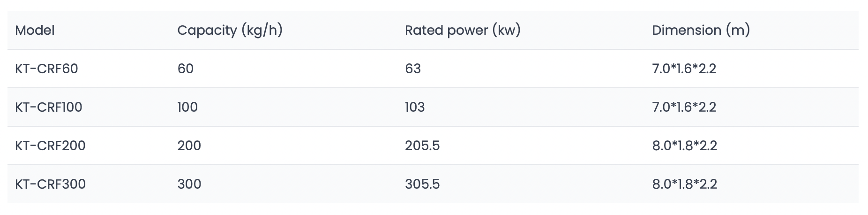Select the capacity value 200
868x215 pixels.
pyautogui.click(x=189, y=146)
